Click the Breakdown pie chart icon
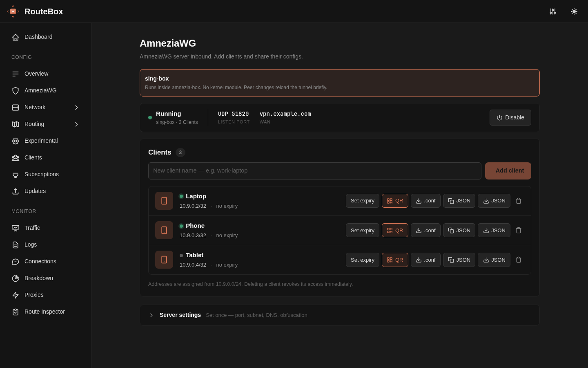 pos(16,278)
